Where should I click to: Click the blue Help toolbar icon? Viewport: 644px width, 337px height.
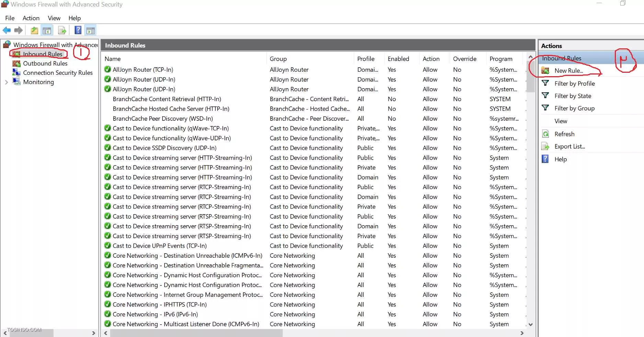(x=78, y=30)
